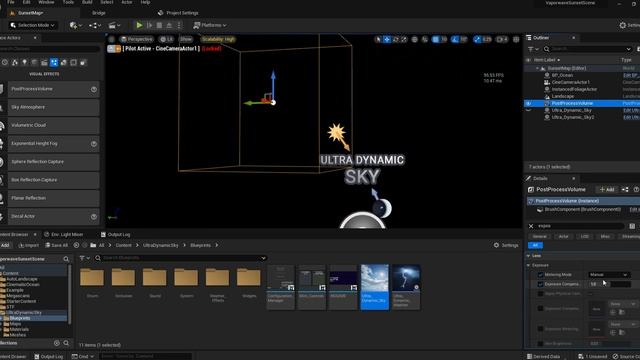Toggle the world/local coordinate globe icon
The height and width of the screenshot is (360, 640).
point(415,39)
